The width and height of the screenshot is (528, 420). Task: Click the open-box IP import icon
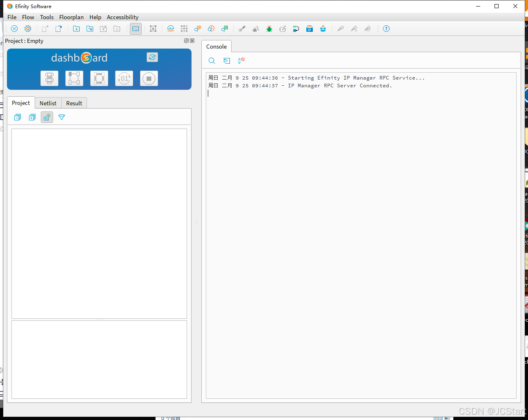[323, 29]
